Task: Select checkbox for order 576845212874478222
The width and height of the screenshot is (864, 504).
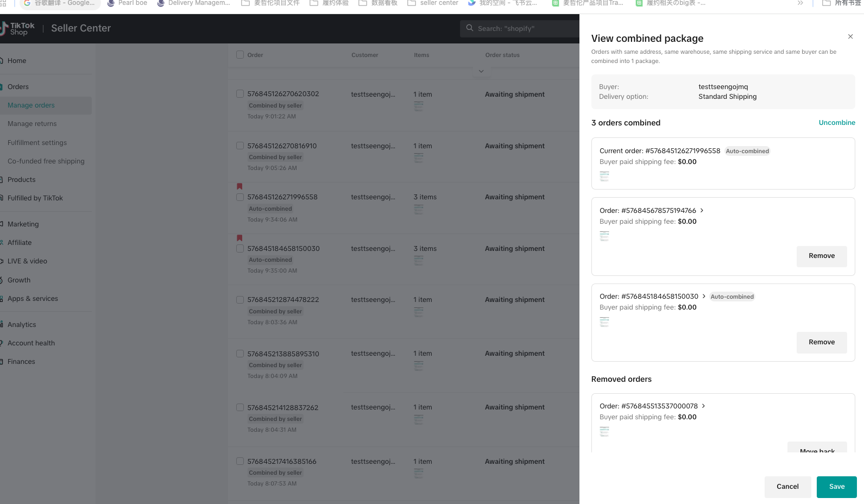Action: point(240,300)
